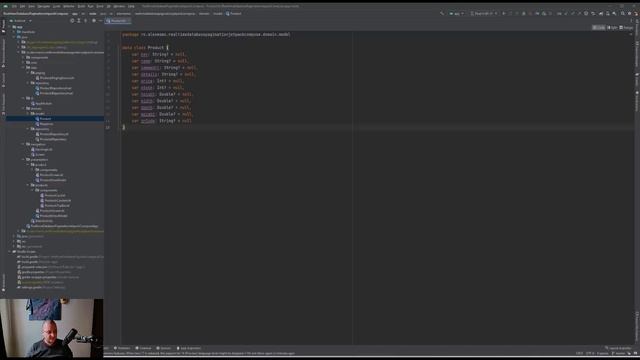The width and height of the screenshot is (640, 360).
Task: Open the File menu
Action: pos(14,6)
